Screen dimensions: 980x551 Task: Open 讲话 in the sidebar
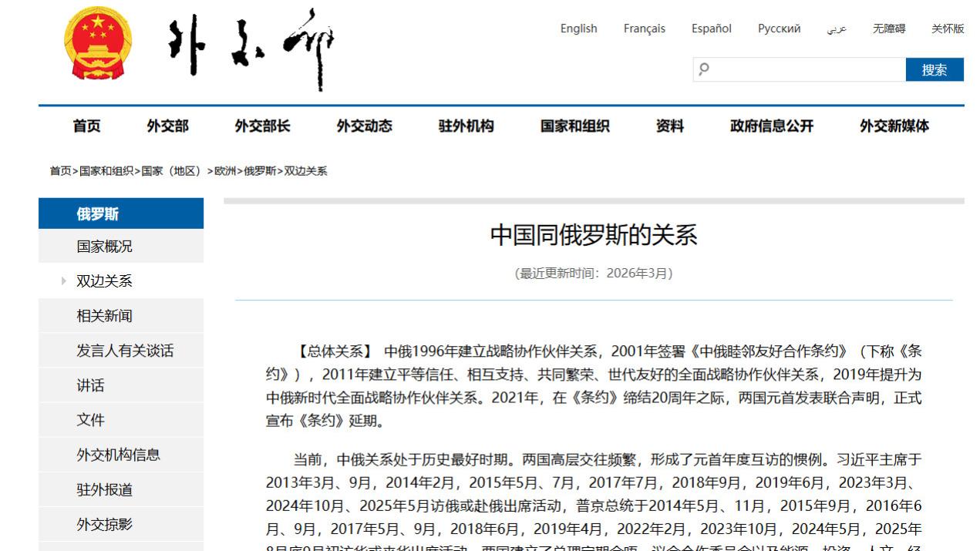[x=121, y=385]
